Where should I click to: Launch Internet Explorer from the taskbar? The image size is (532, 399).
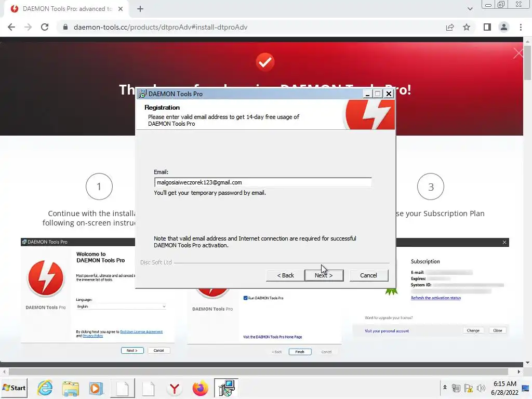[x=45, y=388]
